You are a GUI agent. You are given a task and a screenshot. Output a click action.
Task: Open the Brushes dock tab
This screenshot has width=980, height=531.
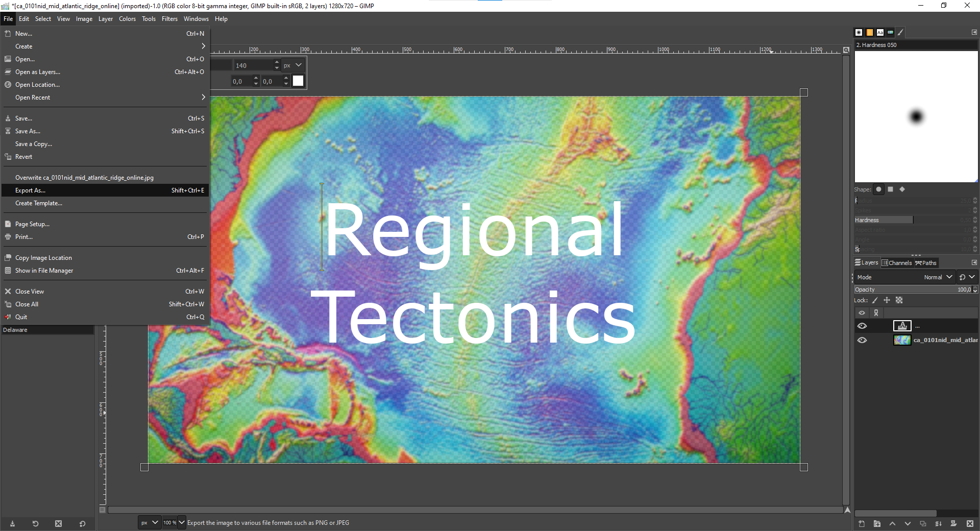(859, 32)
